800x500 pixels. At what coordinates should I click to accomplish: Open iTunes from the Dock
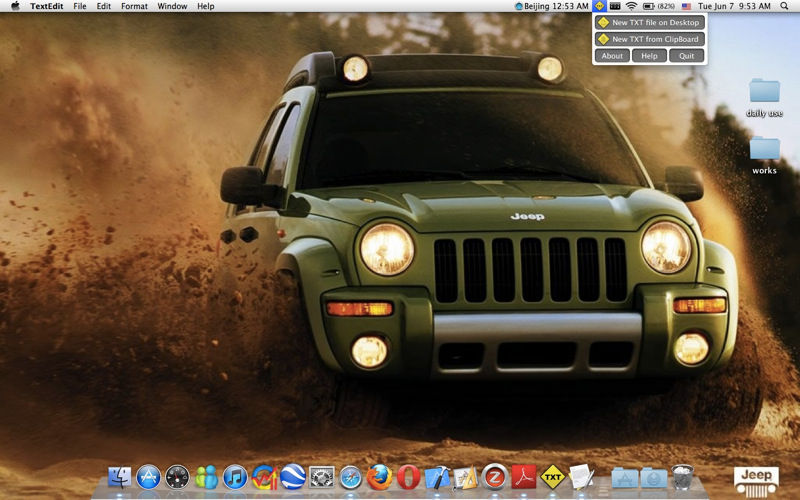click(x=235, y=478)
